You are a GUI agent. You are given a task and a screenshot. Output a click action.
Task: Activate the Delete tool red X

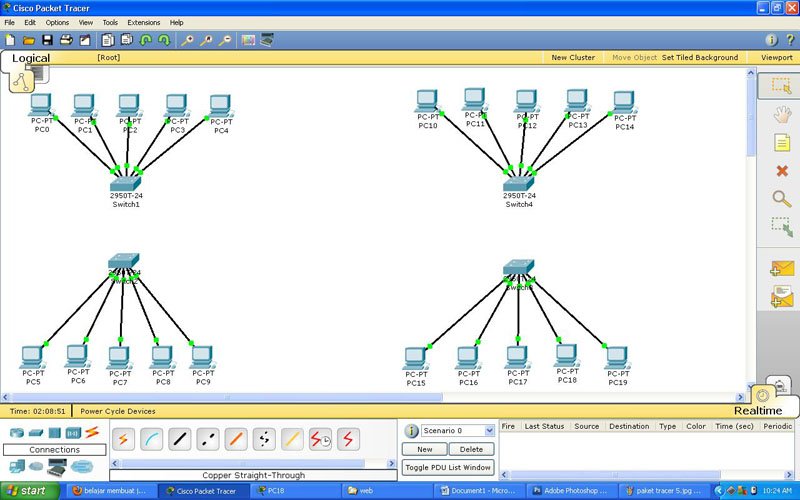pyautogui.click(x=782, y=171)
